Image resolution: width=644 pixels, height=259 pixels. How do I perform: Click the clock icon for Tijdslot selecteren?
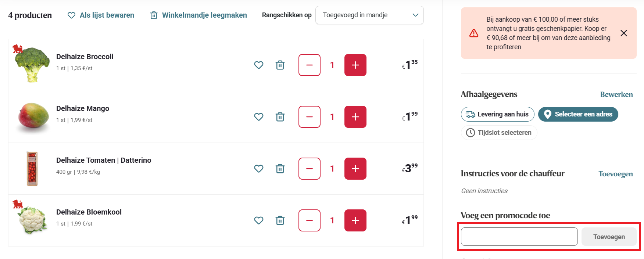click(x=471, y=133)
